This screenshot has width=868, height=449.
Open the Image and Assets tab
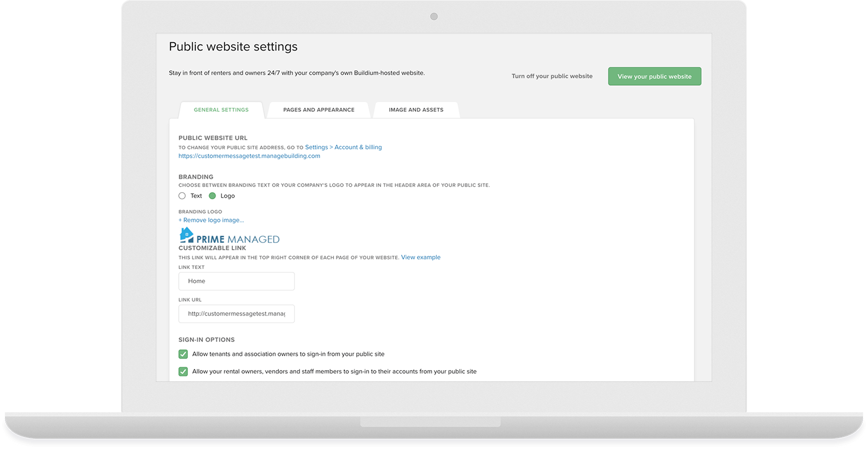[416, 110]
